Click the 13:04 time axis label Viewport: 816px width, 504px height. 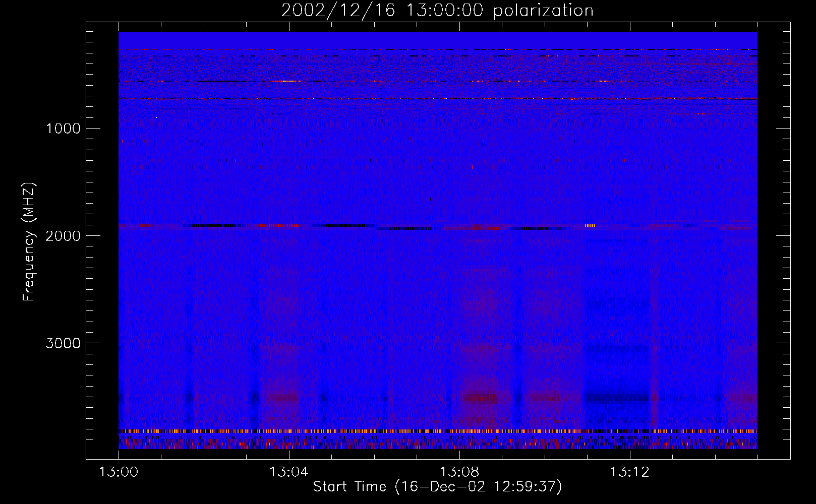pyautogui.click(x=289, y=472)
